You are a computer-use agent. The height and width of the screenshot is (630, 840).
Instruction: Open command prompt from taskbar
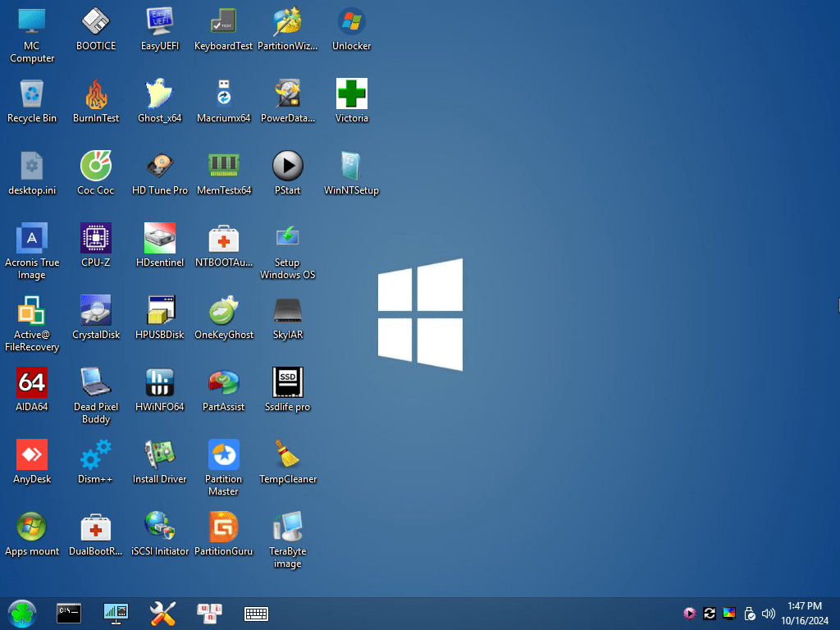[x=69, y=614]
